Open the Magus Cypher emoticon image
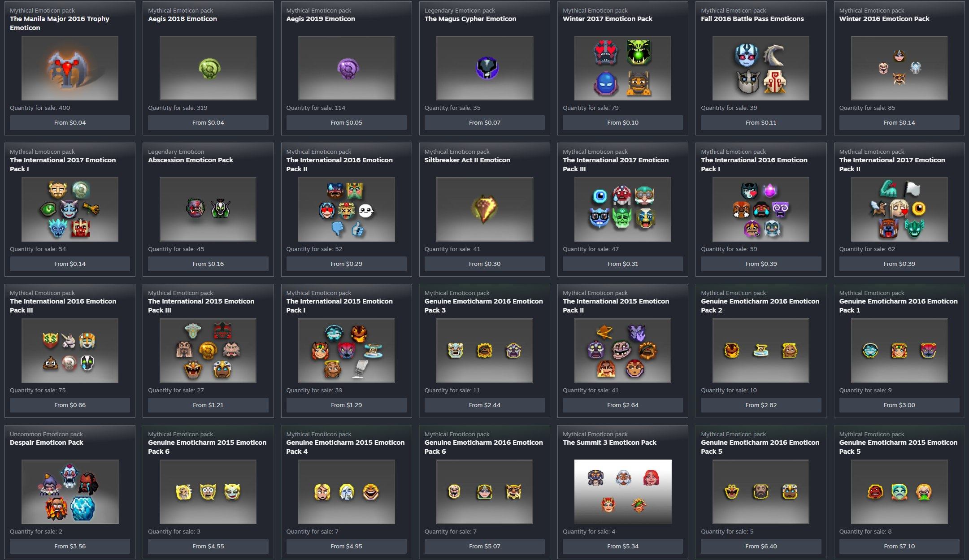This screenshot has height=560, width=969. pos(485,68)
